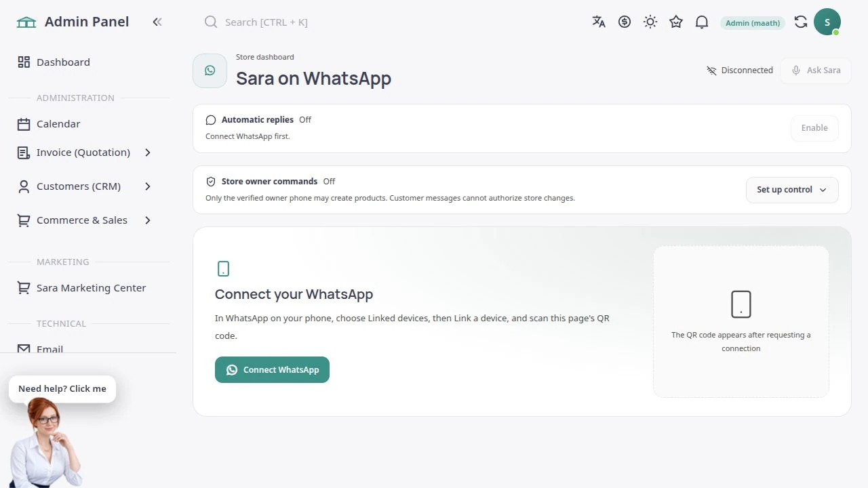The image size is (868, 488).
Task: Click the Admin Panel logo icon
Action: [26, 22]
